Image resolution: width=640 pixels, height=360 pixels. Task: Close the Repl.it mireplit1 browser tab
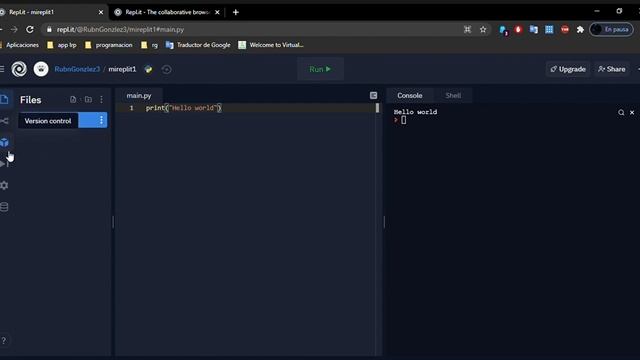click(x=101, y=12)
